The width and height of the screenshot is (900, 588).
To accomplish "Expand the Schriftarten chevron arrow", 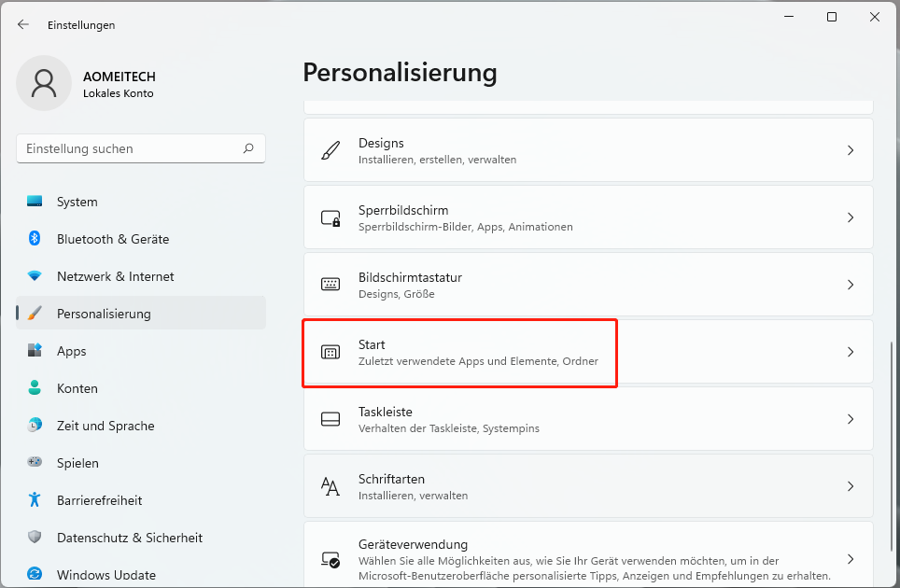I will pos(850,486).
